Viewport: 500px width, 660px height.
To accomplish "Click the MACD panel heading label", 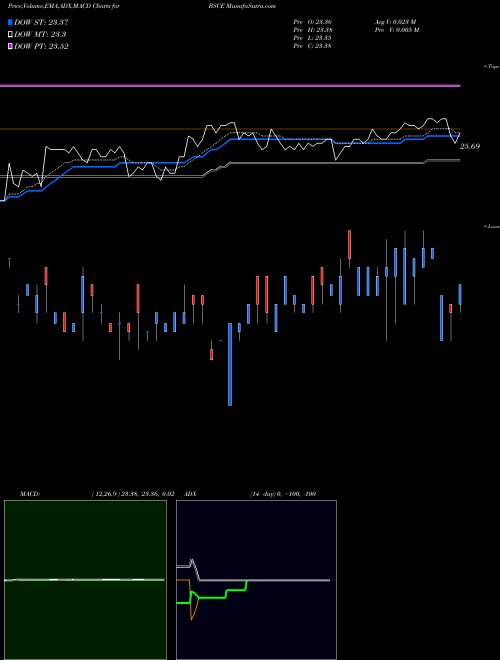I will [x=30, y=494].
